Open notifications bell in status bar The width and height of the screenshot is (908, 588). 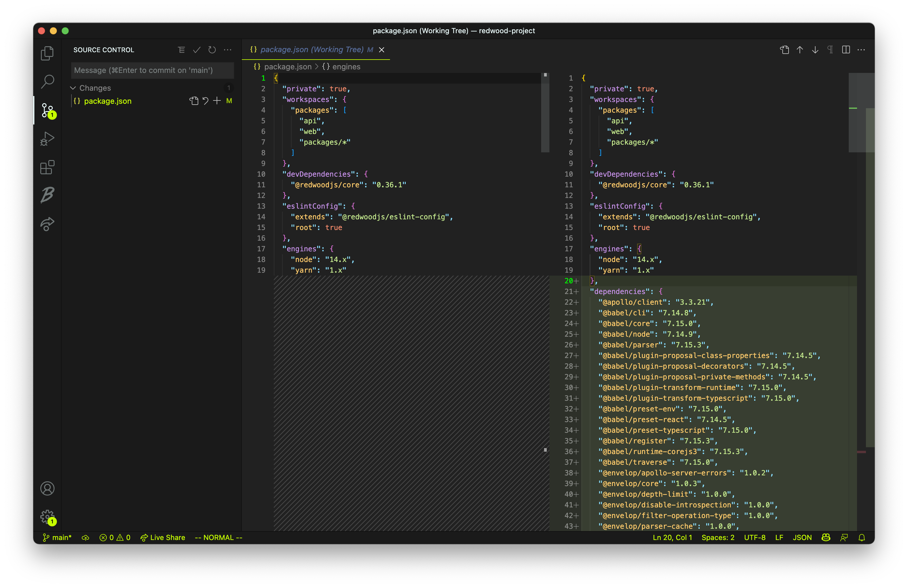(861, 537)
